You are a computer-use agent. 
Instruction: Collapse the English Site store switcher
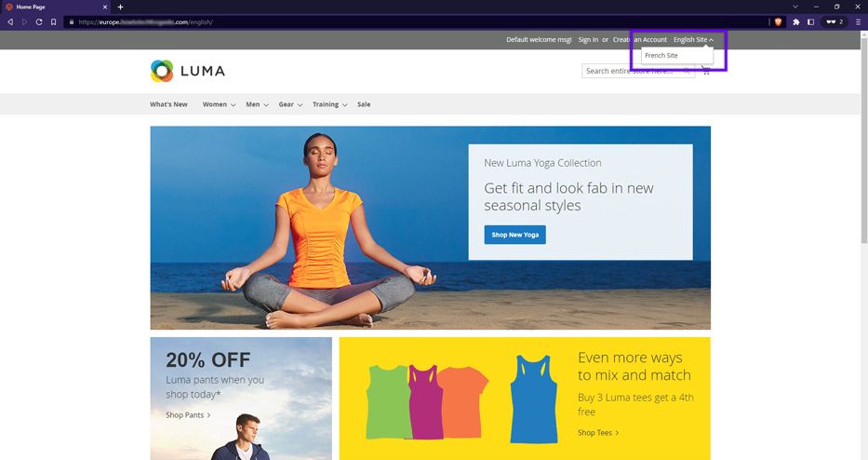[694, 40]
